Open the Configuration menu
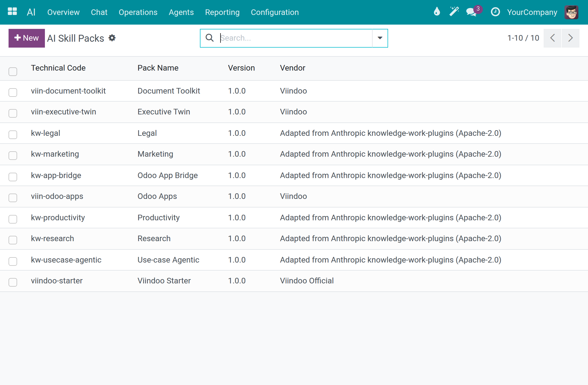Image resolution: width=588 pixels, height=385 pixels. (x=275, y=12)
